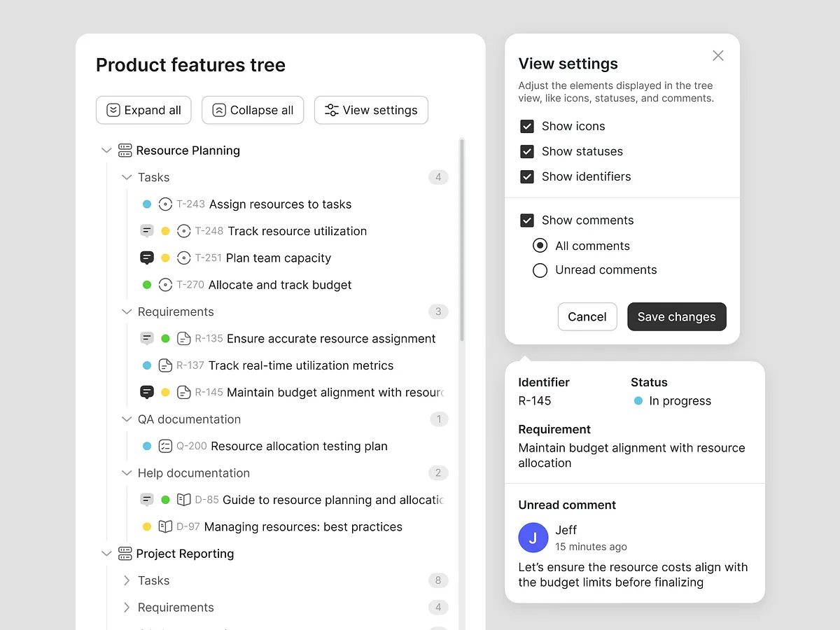Viewport: 840px width, 630px height.
Task: Click the comment icon on T-251 row
Action: point(147,258)
